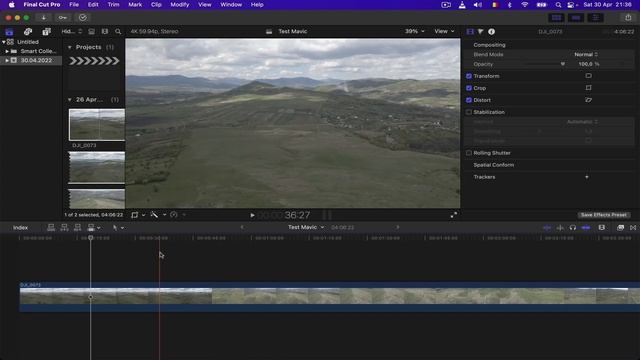Show the Libraries sidebar icon
The image size is (640, 360).
(x=9, y=31)
